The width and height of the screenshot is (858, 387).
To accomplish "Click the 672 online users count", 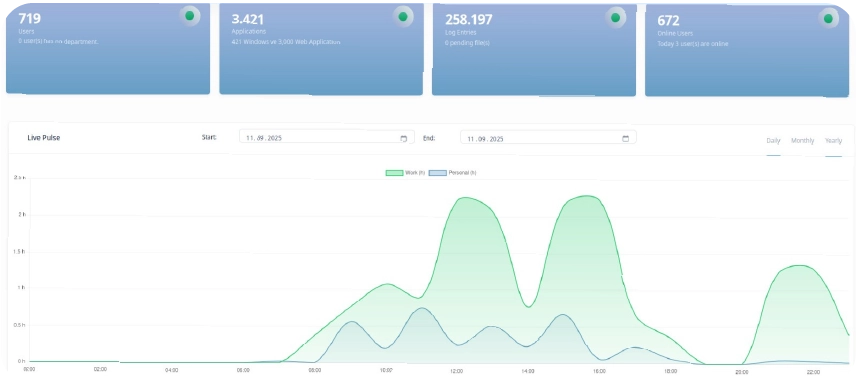I will coord(668,21).
